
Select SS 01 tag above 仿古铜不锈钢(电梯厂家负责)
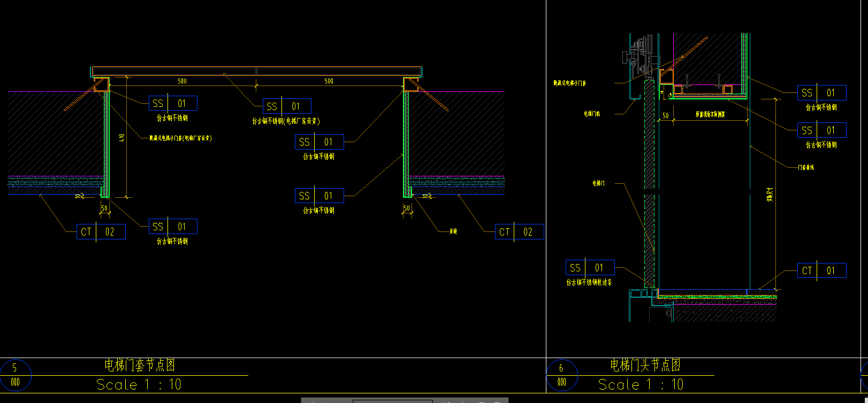coord(287,106)
